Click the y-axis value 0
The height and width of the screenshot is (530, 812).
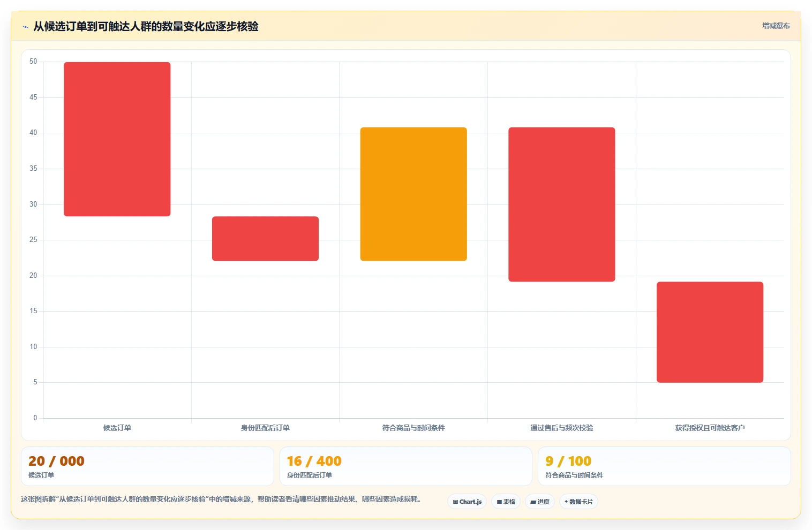35,418
